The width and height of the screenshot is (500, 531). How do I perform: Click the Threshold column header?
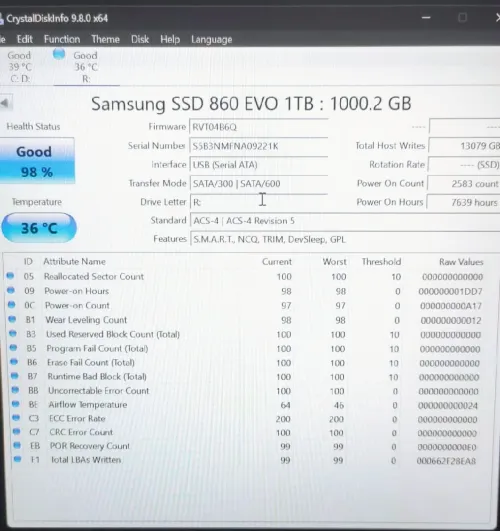381,262
